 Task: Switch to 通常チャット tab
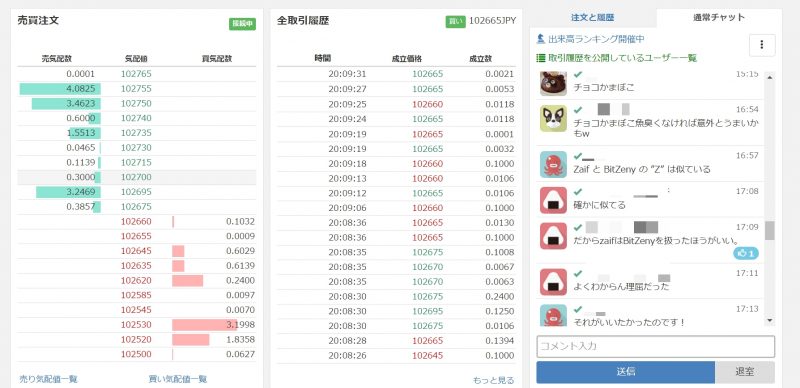click(x=719, y=17)
